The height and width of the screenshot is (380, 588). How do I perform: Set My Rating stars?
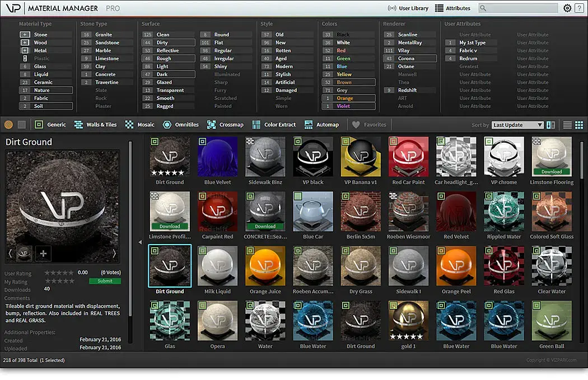pos(59,281)
